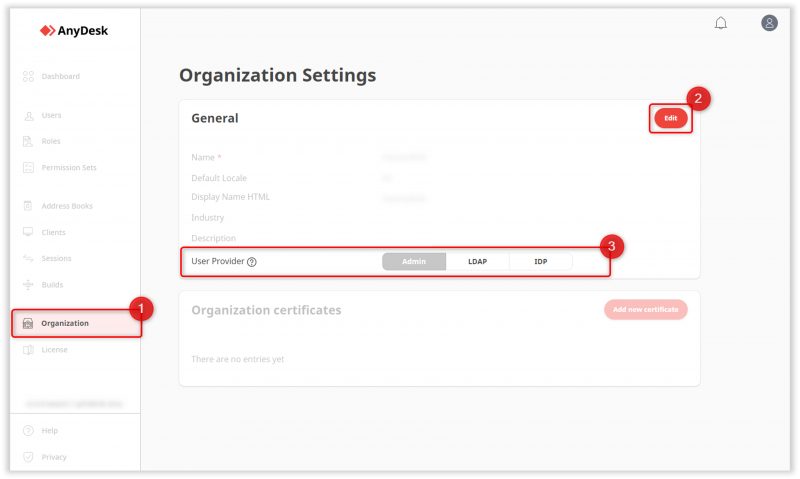800x479 pixels.
Task: Select the IDP user provider
Action: pos(541,261)
